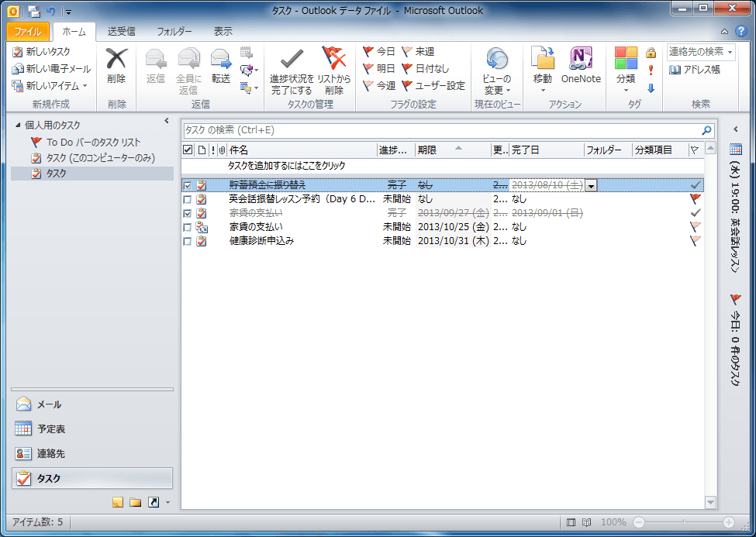Click the completed checkbox column header

pyautogui.click(x=188, y=150)
